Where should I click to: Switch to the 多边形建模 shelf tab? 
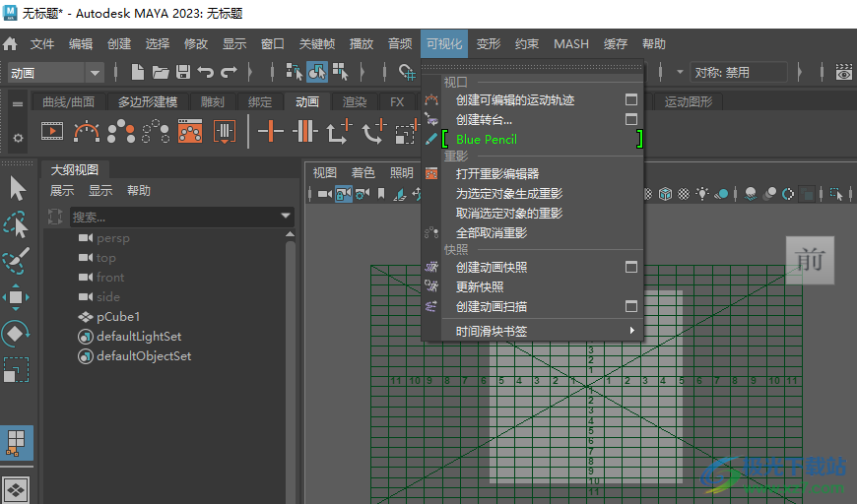(148, 101)
